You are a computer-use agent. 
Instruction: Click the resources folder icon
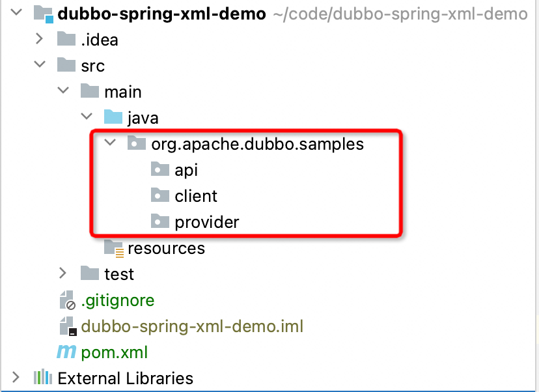[x=113, y=248]
